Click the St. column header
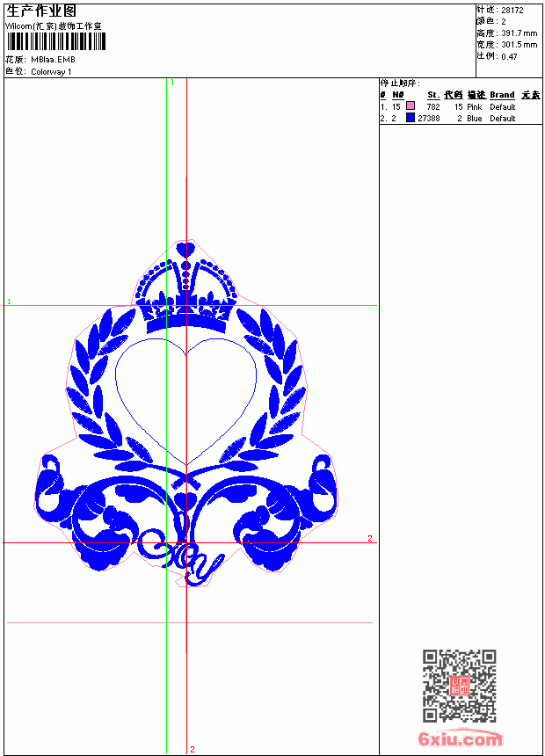 [433, 95]
